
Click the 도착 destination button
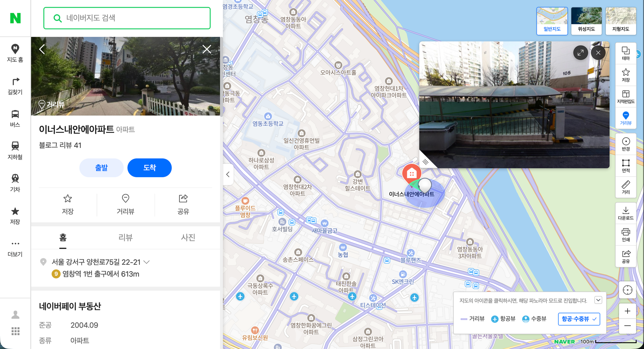[149, 168]
